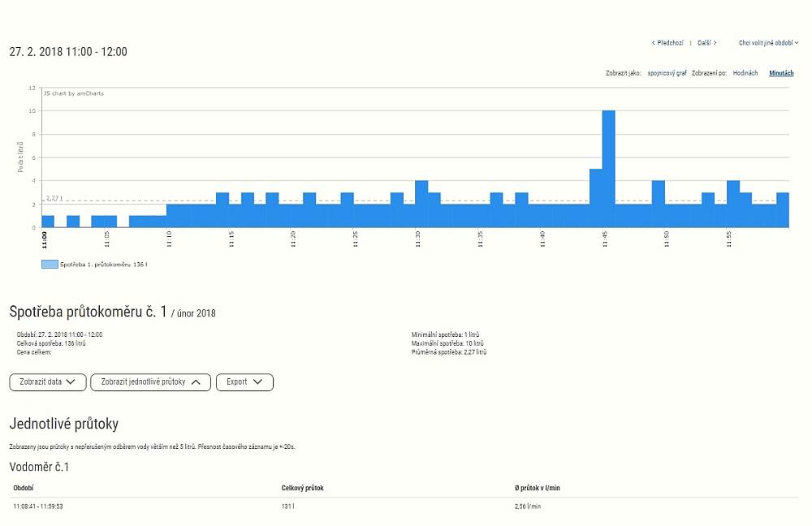The height and width of the screenshot is (526, 812).
Task: Display chart by Minutách
Action: click(x=781, y=73)
